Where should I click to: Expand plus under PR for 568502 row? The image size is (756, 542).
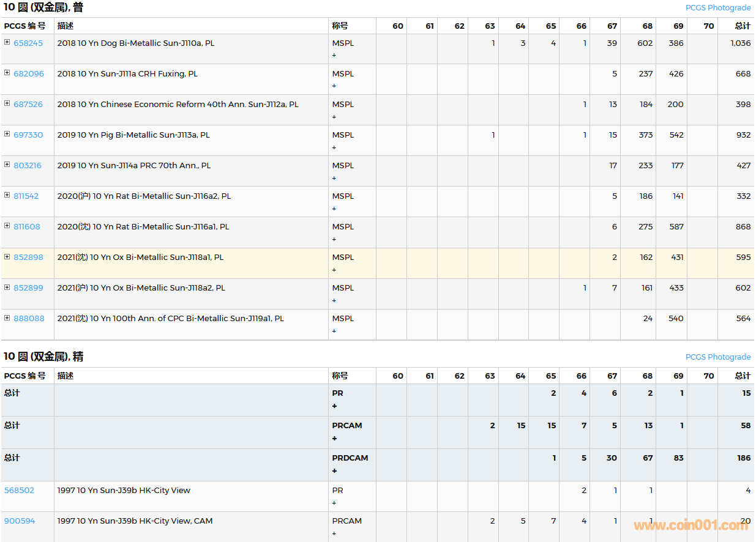pyautogui.click(x=334, y=503)
